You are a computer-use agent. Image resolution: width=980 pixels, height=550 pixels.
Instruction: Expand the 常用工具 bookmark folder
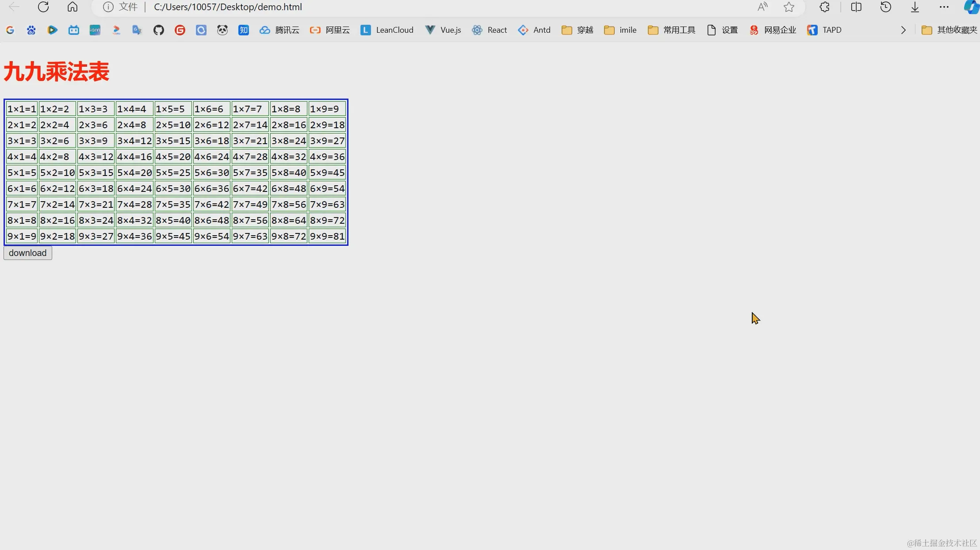click(x=671, y=30)
